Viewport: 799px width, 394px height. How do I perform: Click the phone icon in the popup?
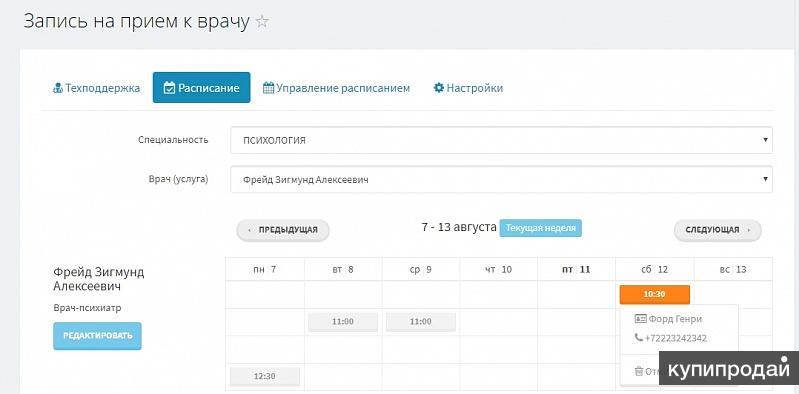click(639, 338)
